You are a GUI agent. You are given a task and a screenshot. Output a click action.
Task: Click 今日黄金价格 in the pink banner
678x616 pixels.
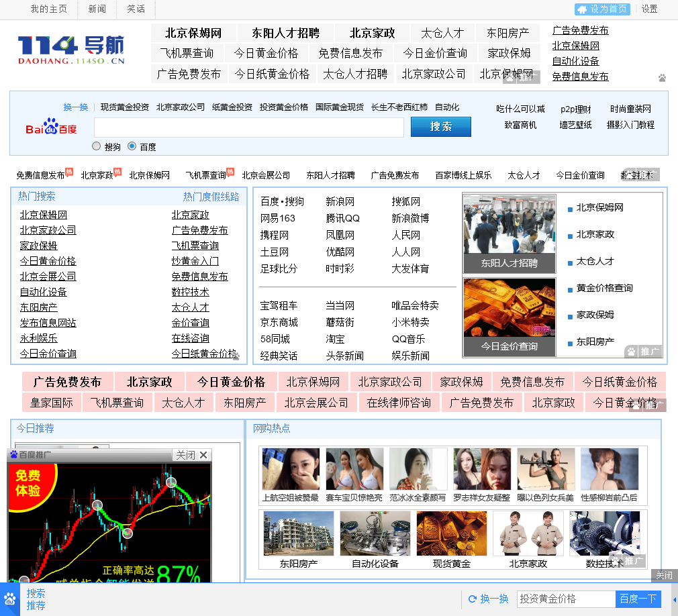(x=231, y=382)
